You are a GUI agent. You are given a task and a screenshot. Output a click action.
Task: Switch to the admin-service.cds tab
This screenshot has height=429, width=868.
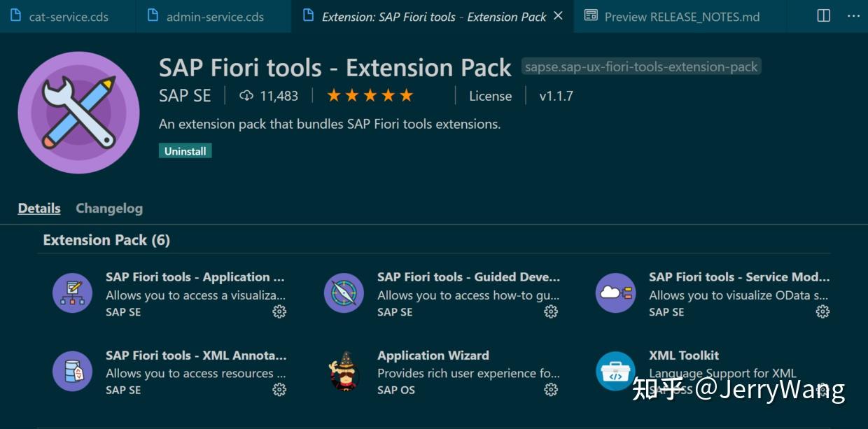[213, 16]
